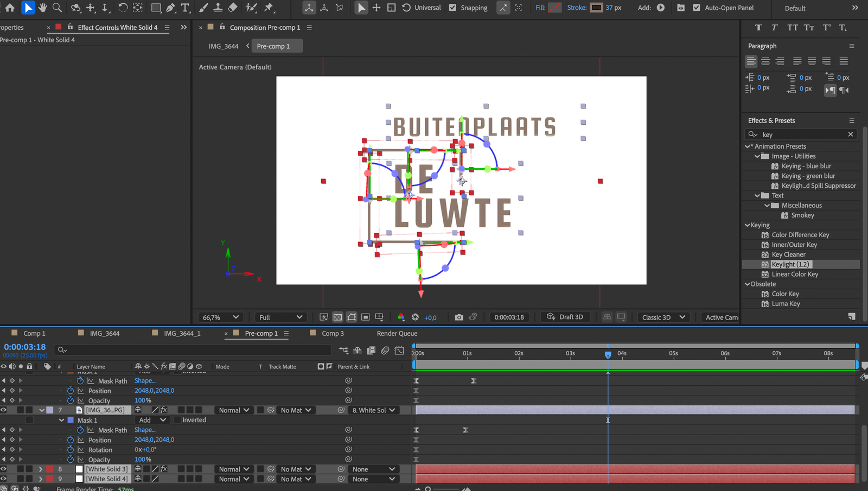Collapse the Keying effects folder

pyautogui.click(x=748, y=225)
